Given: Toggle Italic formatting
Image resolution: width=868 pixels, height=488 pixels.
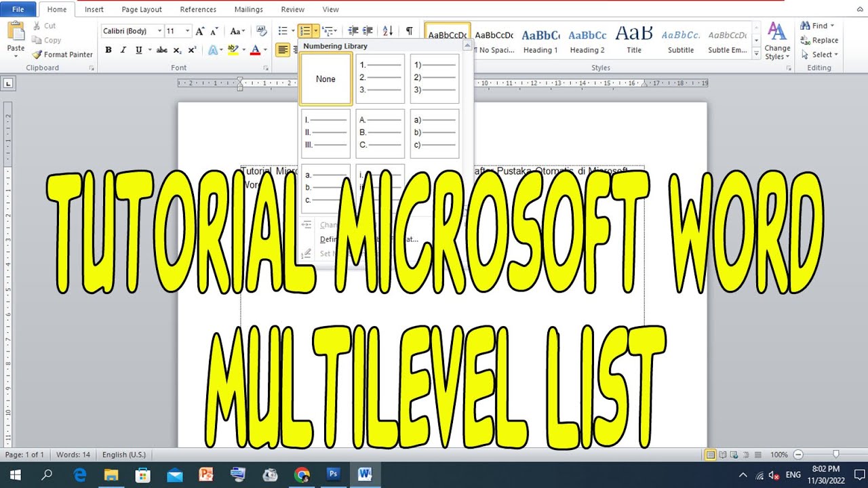Looking at the screenshot, I should point(123,50).
